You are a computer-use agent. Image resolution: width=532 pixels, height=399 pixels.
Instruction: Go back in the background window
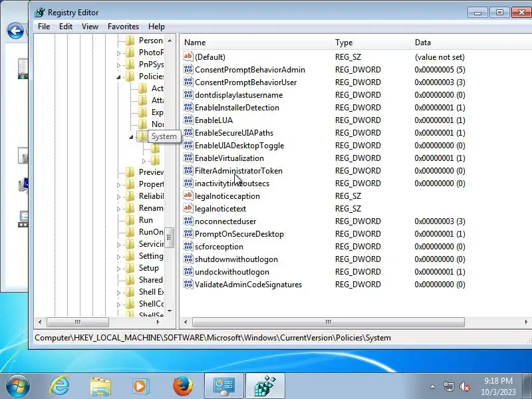(15, 31)
